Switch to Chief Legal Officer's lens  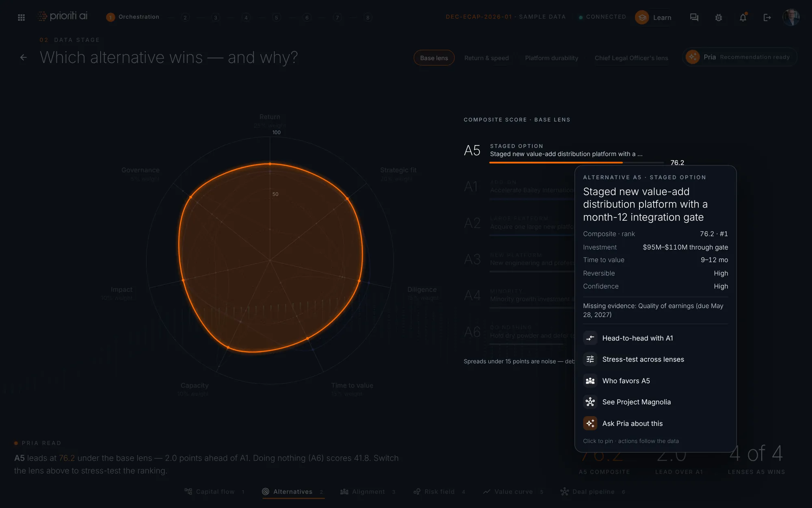(631, 58)
